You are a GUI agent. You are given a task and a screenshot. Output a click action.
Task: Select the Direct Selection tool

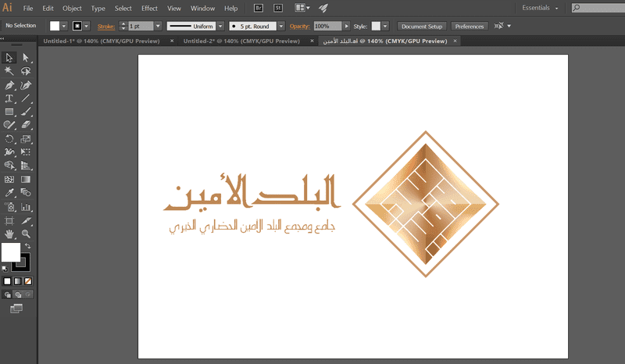26,58
